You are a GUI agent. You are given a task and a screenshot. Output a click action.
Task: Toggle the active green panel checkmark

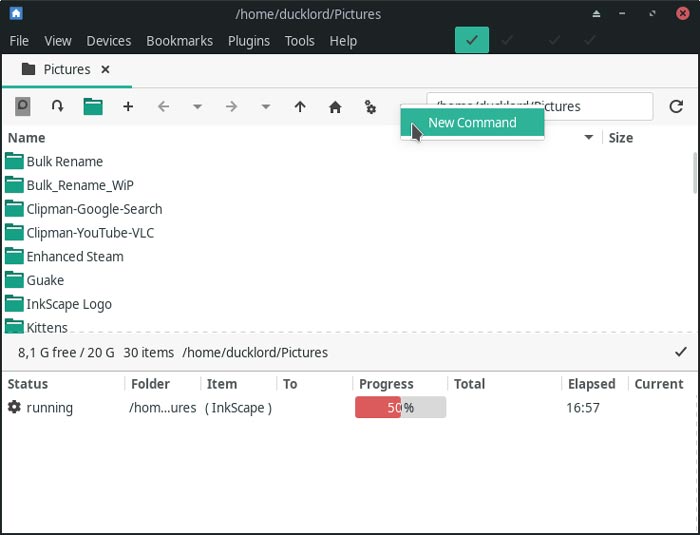pyautogui.click(x=471, y=40)
